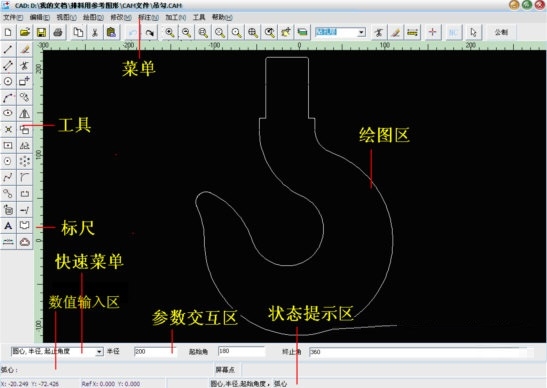Select the Circle drawing tool

[x=8, y=81]
